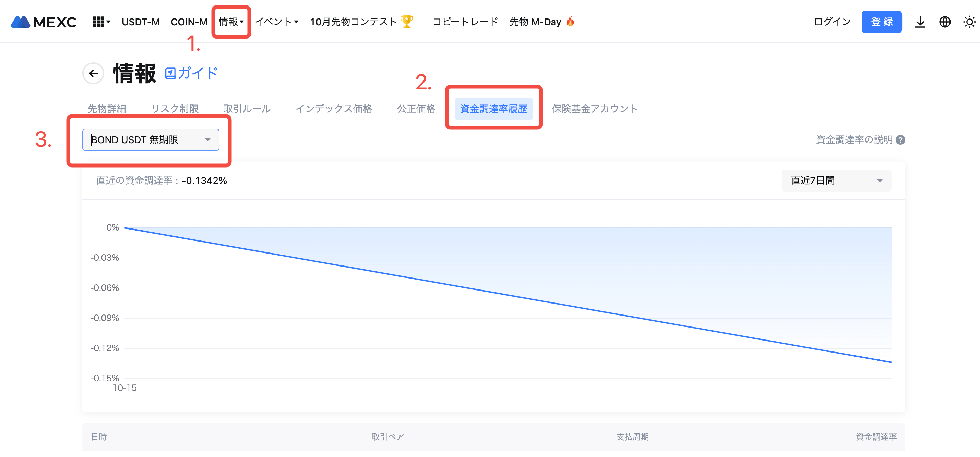Open USDT-M futures menu item
The height and width of the screenshot is (457, 980).
pos(140,22)
